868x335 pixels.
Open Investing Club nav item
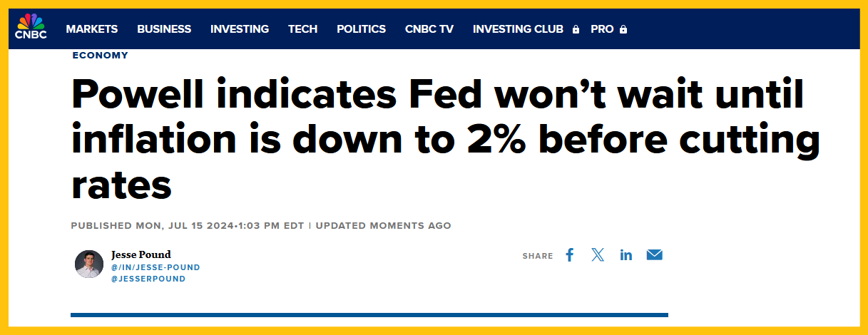518,29
